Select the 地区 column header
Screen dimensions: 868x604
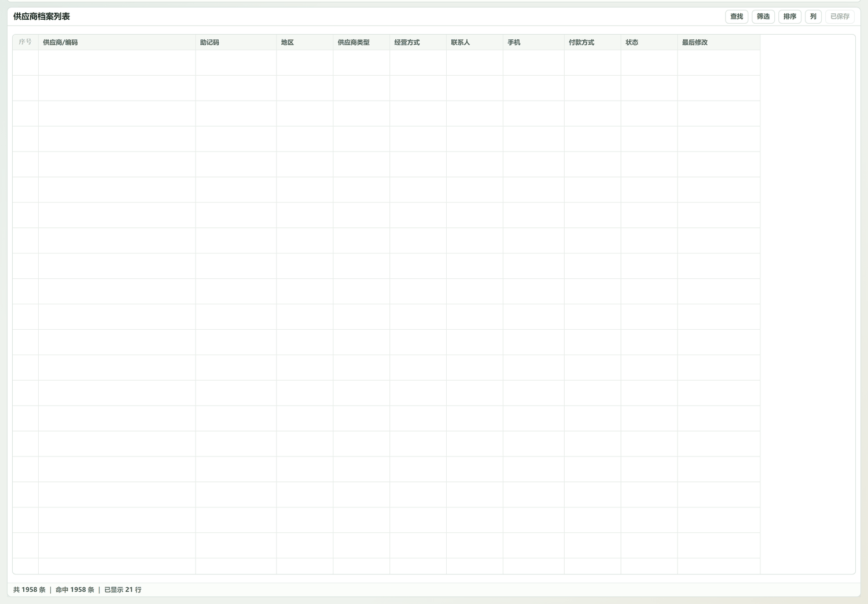pyautogui.click(x=305, y=42)
